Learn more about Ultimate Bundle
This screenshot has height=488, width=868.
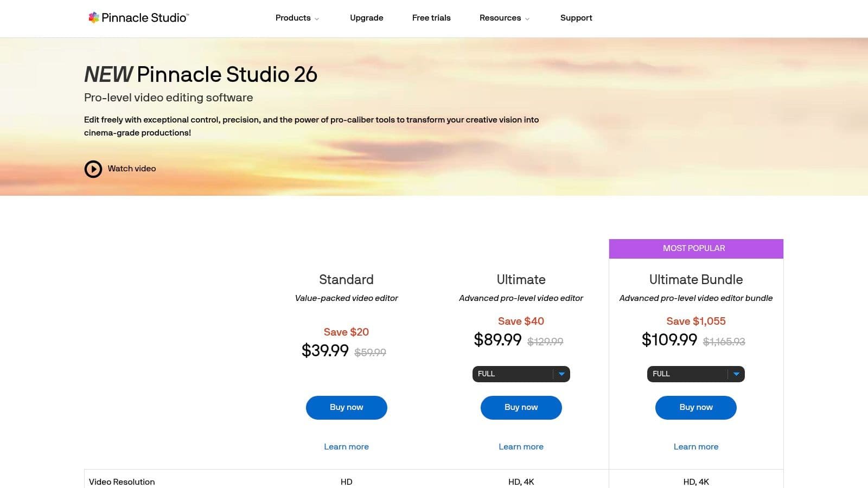696,447
